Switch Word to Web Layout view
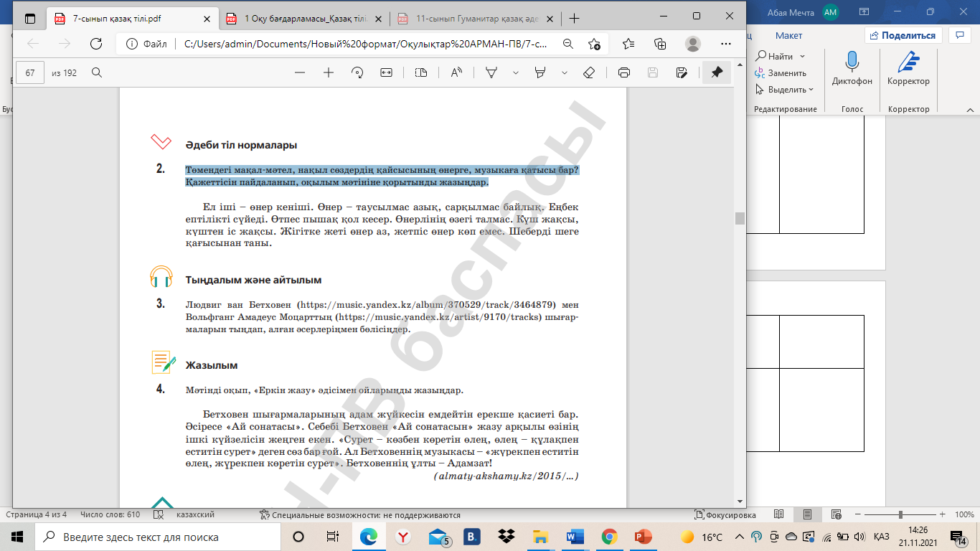980x551 pixels. 835,515
